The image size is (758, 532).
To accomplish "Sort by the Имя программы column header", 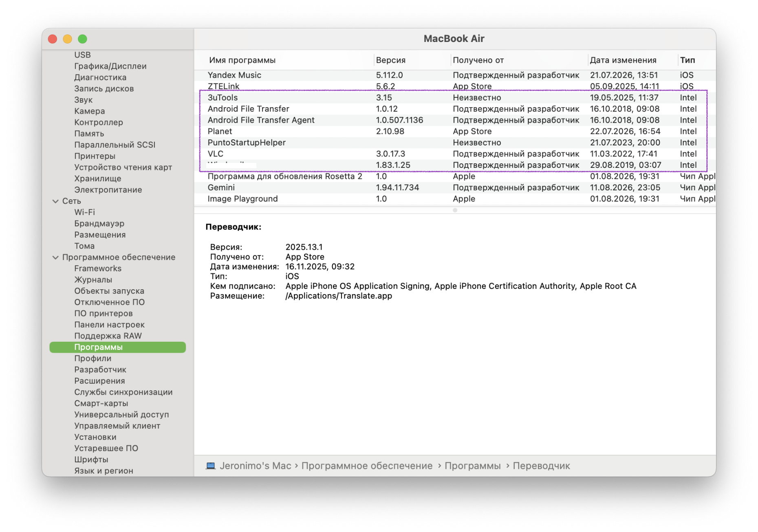I will (x=242, y=60).
